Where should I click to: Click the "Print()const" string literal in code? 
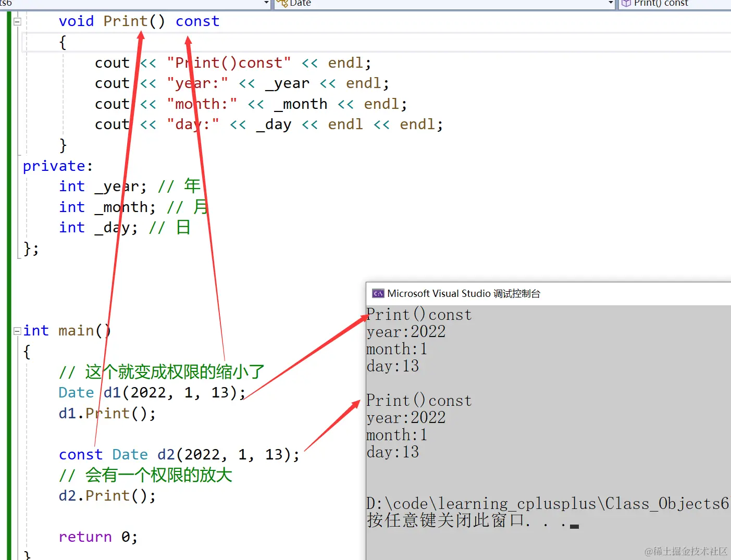pos(229,63)
